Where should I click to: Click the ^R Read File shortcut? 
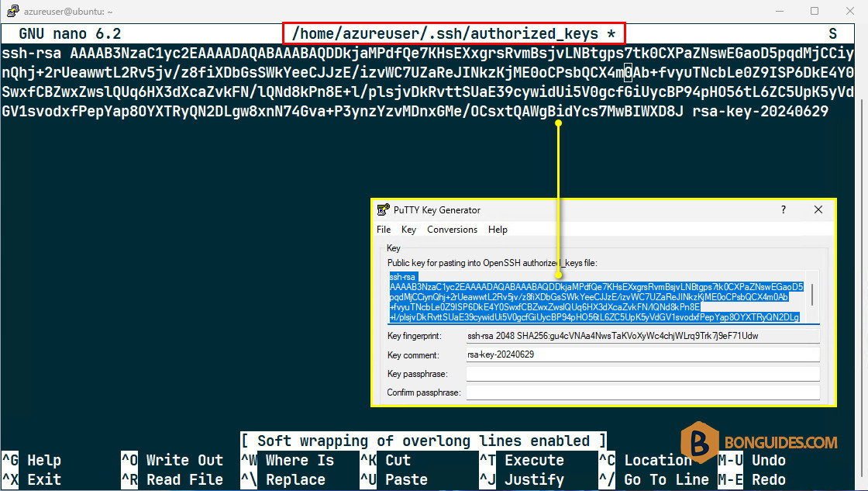click(x=172, y=479)
